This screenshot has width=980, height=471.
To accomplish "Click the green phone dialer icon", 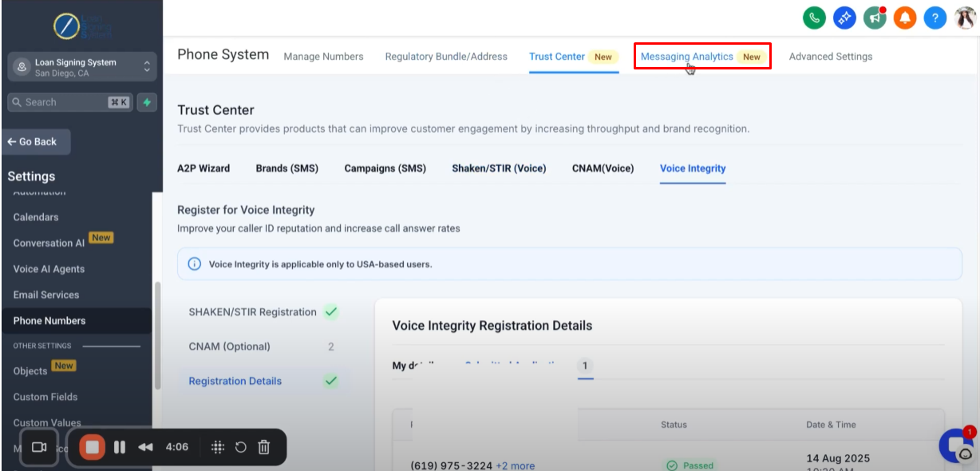I will [x=814, y=18].
